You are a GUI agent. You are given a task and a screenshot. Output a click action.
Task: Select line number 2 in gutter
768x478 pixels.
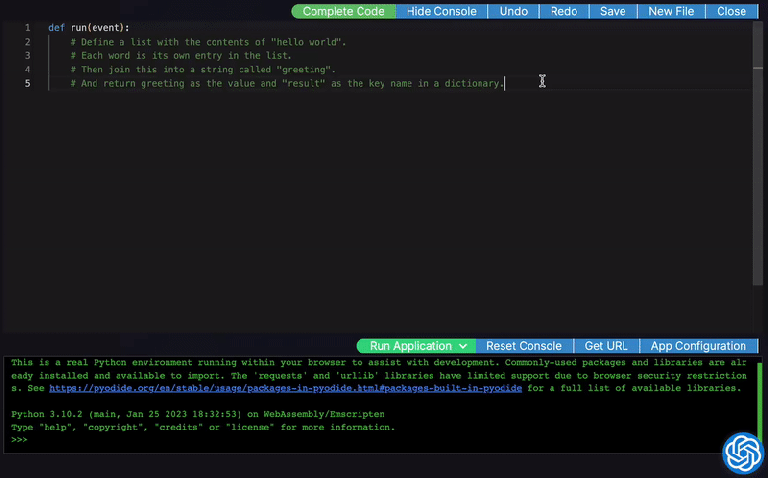click(27, 42)
